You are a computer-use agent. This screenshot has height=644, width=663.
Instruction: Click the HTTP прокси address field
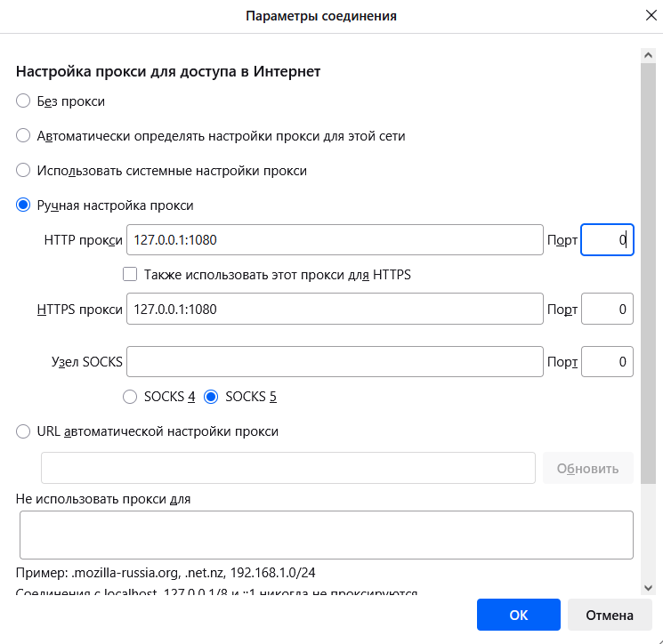coord(335,239)
